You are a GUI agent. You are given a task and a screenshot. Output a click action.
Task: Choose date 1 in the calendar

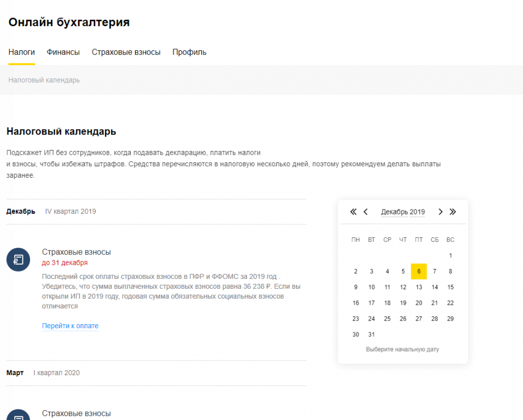click(x=450, y=255)
